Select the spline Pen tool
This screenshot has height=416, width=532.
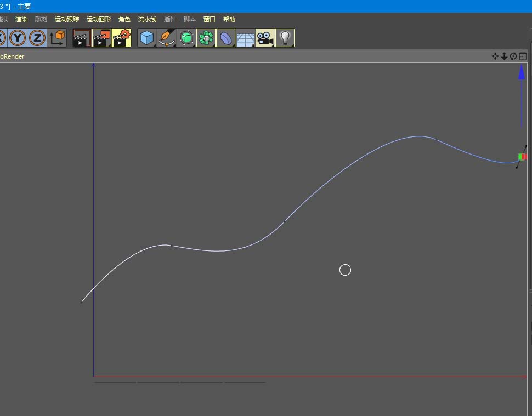(x=166, y=38)
